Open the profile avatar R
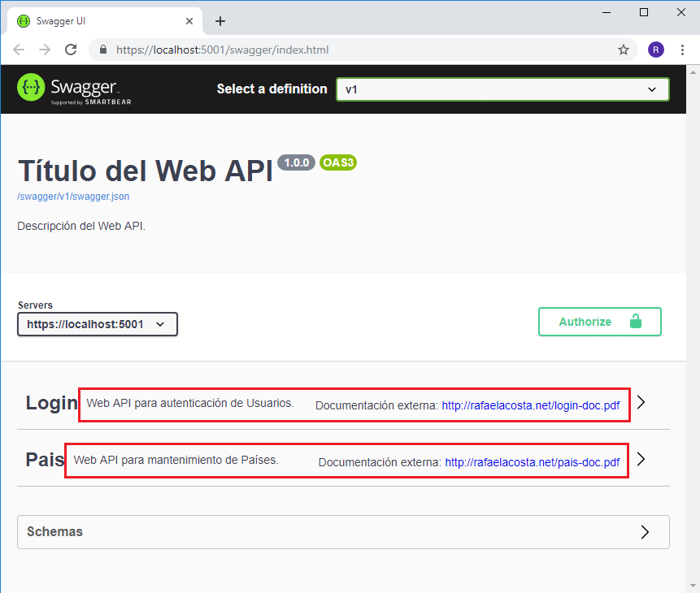Viewport: 700px width, 593px height. (656, 50)
